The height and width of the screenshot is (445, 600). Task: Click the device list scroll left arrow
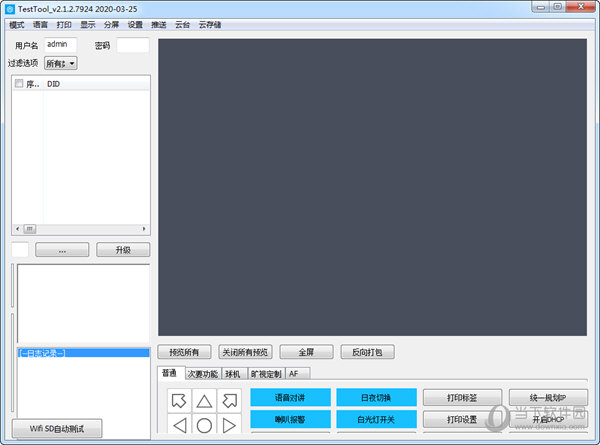(x=17, y=229)
